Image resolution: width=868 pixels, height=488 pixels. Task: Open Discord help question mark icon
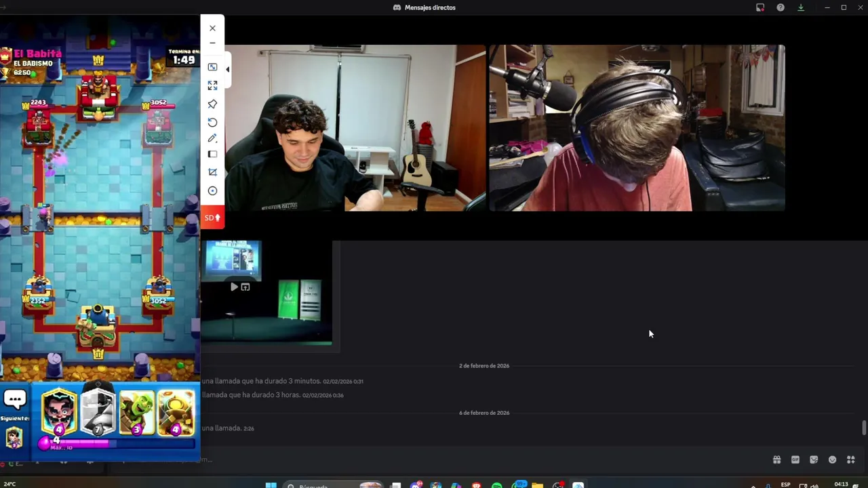point(781,7)
